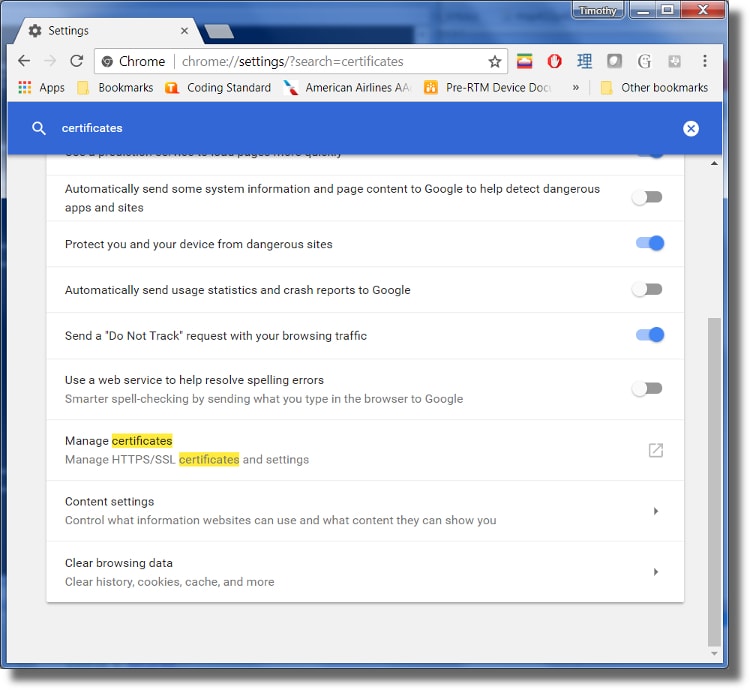Screen dimensions: 752x692
Task: Open the Coding Standard bookmark
Action: (x=218, y=88)
